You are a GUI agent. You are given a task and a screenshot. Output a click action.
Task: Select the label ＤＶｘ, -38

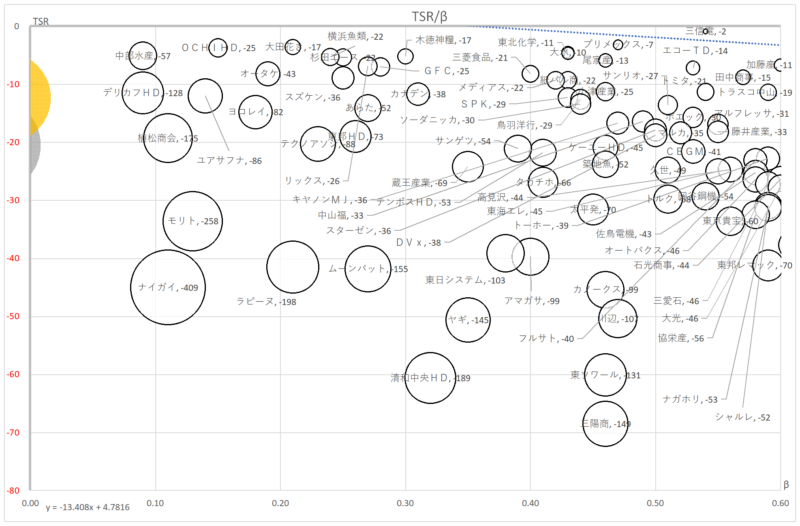point(418,243)
